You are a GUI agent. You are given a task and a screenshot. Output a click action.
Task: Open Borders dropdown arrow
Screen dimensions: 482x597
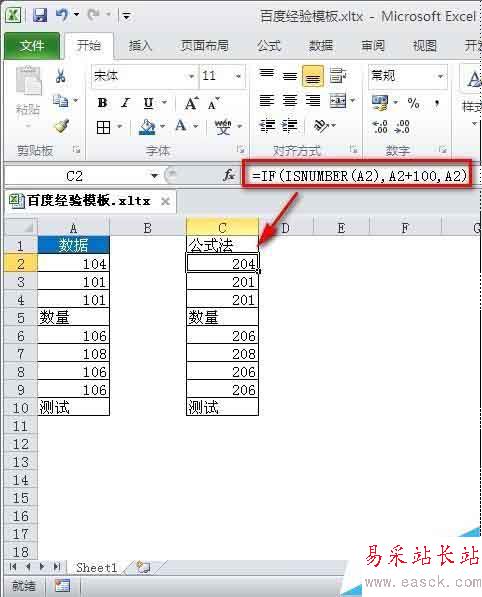click(120, 127)
